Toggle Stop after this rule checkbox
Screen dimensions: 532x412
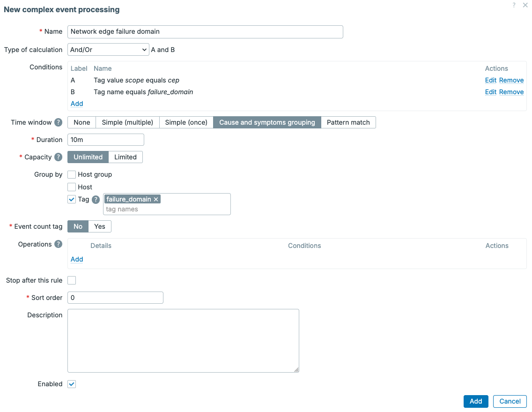[x=72, y=280]
